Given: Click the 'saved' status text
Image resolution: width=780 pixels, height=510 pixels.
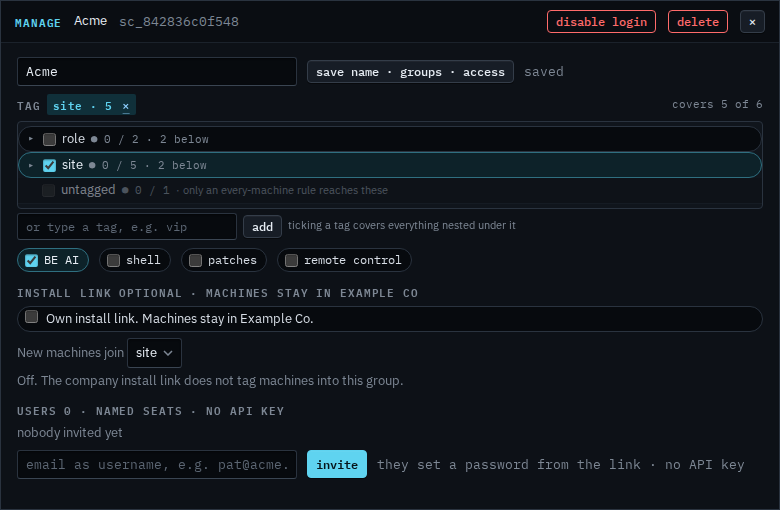Looking at the screenshot, I should (544, 72).
